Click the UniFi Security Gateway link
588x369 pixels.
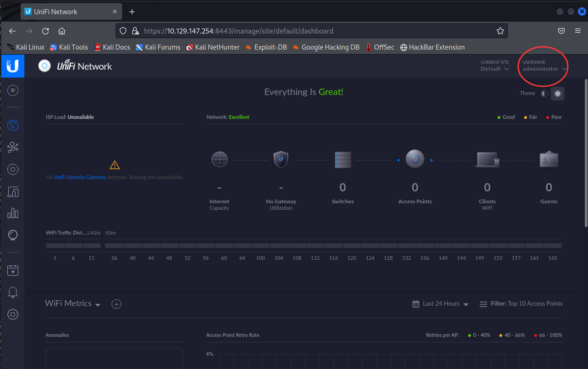(80, 177)
